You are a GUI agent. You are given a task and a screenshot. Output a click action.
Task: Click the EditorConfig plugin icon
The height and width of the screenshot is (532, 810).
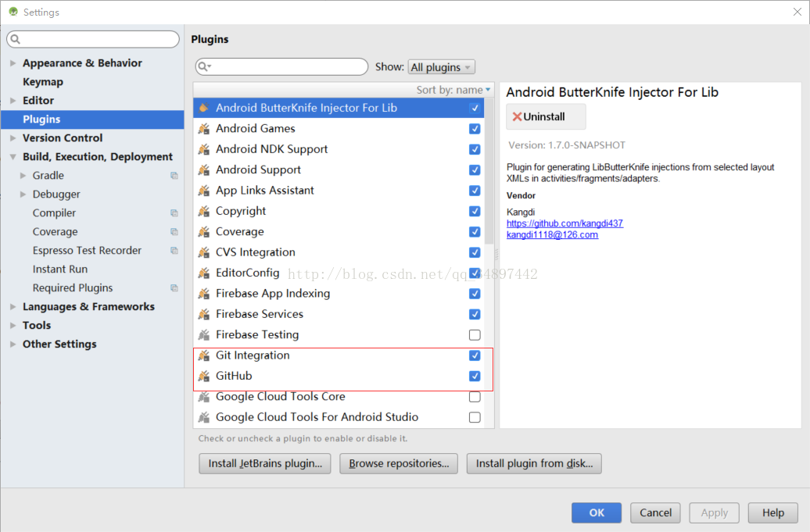tap(204, 273)
